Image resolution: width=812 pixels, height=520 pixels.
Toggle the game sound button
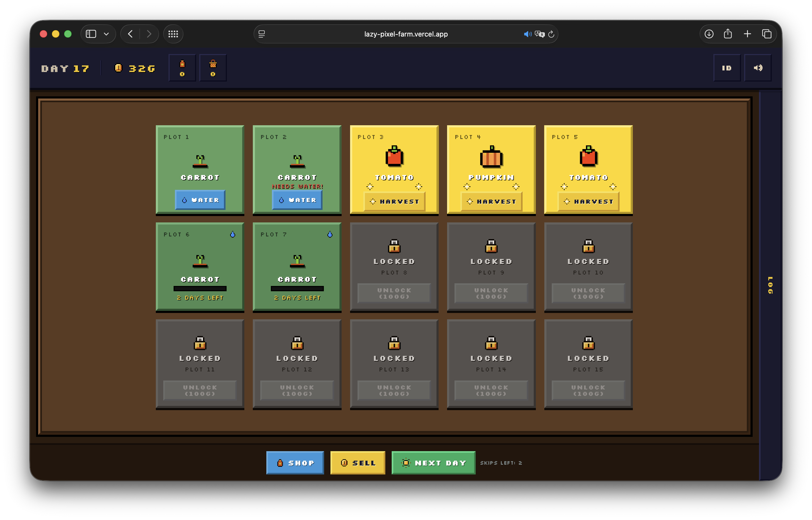pos(758,68)
